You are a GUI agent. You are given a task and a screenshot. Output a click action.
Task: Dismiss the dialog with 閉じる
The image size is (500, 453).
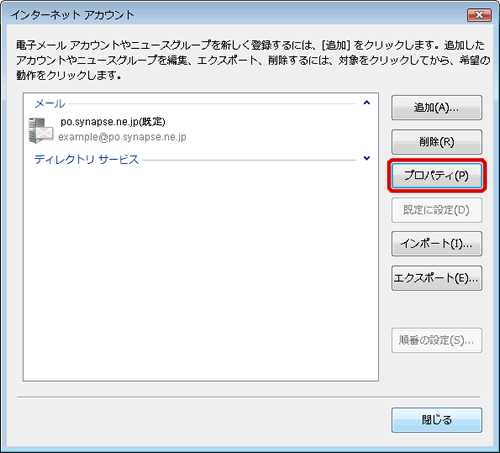[437, 420]
